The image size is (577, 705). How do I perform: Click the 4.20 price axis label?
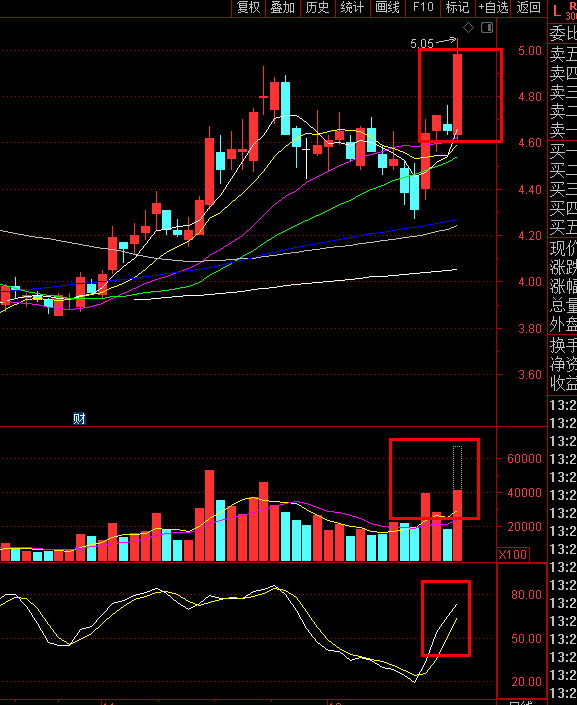[530, 236]
